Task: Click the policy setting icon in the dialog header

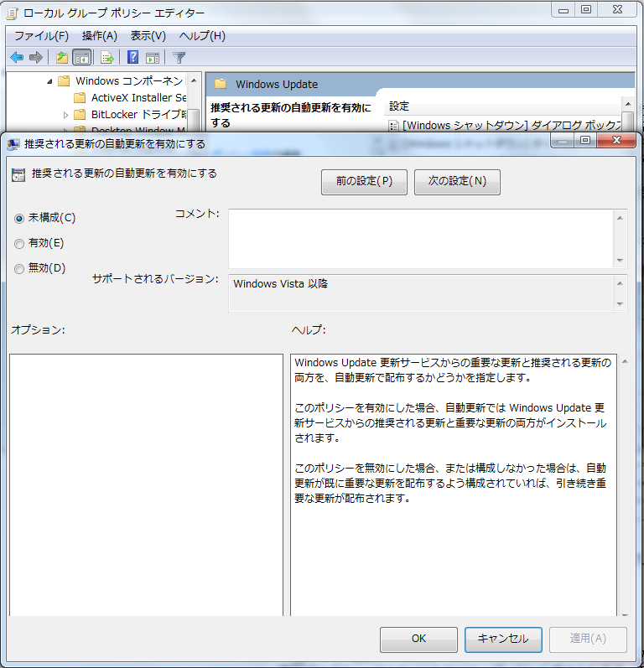Action: tap(18, 174)
